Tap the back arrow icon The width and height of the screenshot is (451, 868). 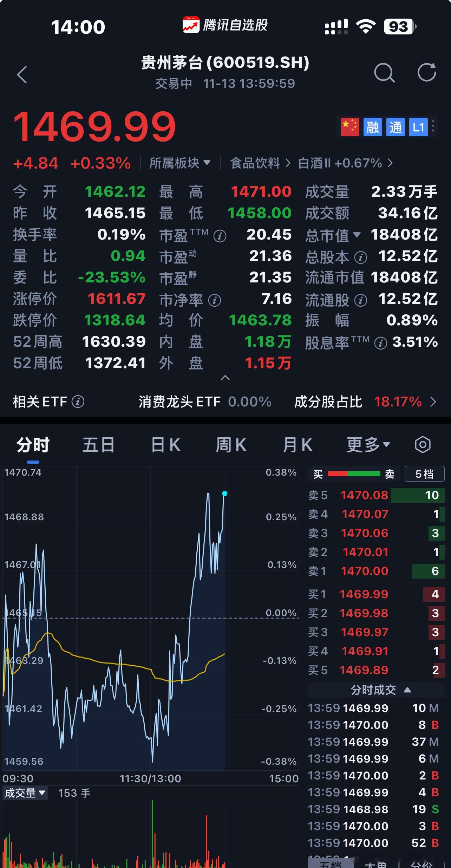[x=22, y=74]
